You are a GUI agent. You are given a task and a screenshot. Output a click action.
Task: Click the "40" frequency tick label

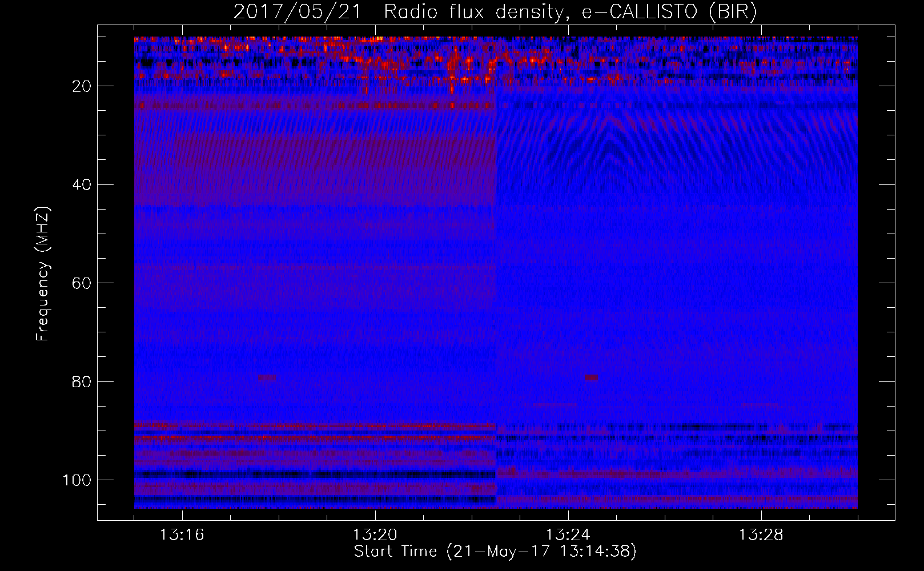(x=82, y=185)
